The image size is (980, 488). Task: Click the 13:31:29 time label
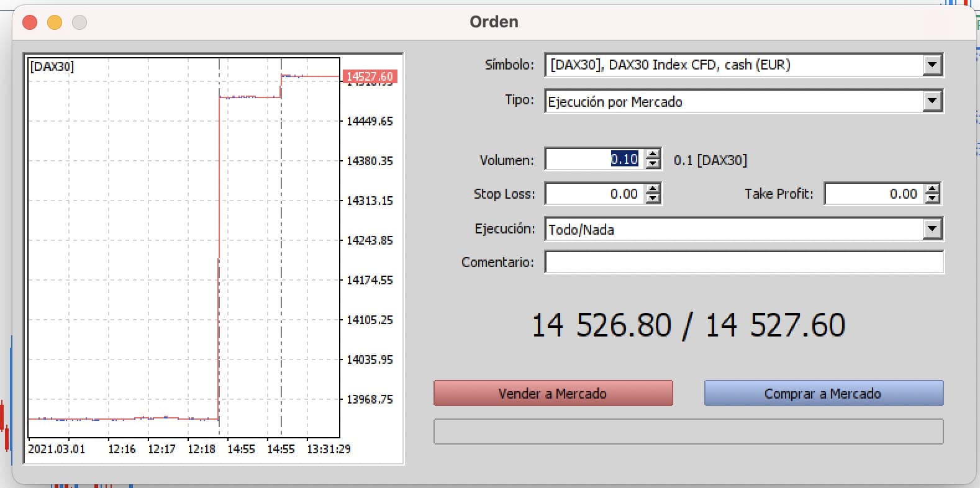point(329,449)
